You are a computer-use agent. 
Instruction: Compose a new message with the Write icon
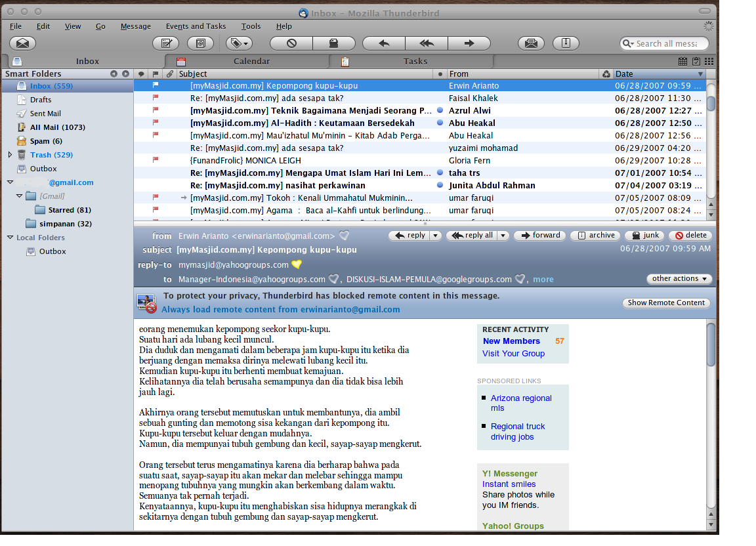tap(166, 43)
